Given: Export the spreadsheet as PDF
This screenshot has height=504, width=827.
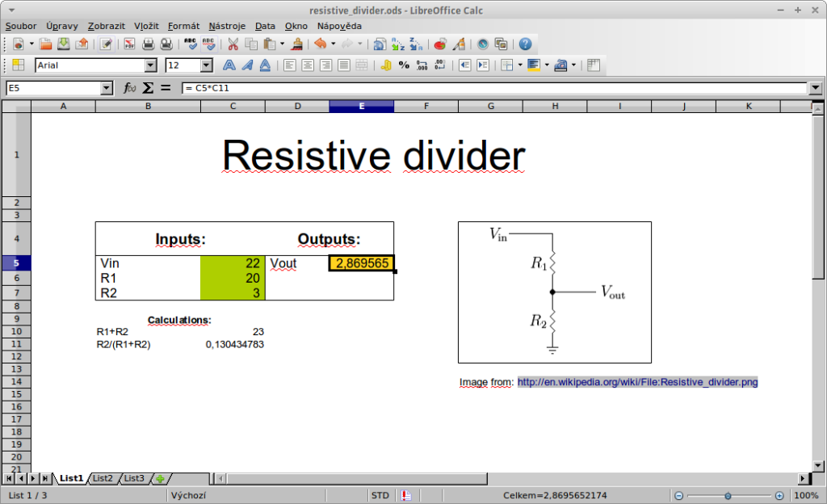Looking at the screenshot, I should tap(129, 44).
